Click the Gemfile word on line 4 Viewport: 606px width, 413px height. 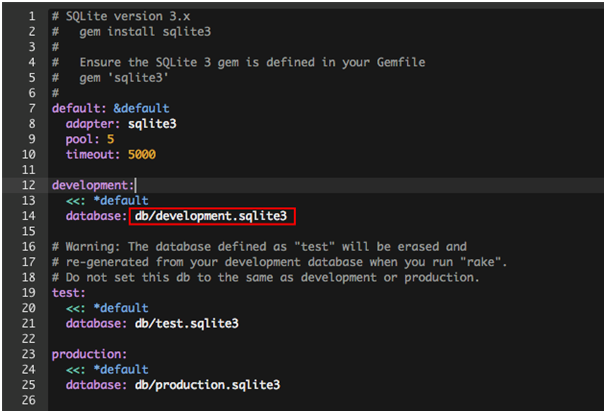pos(401,62)
